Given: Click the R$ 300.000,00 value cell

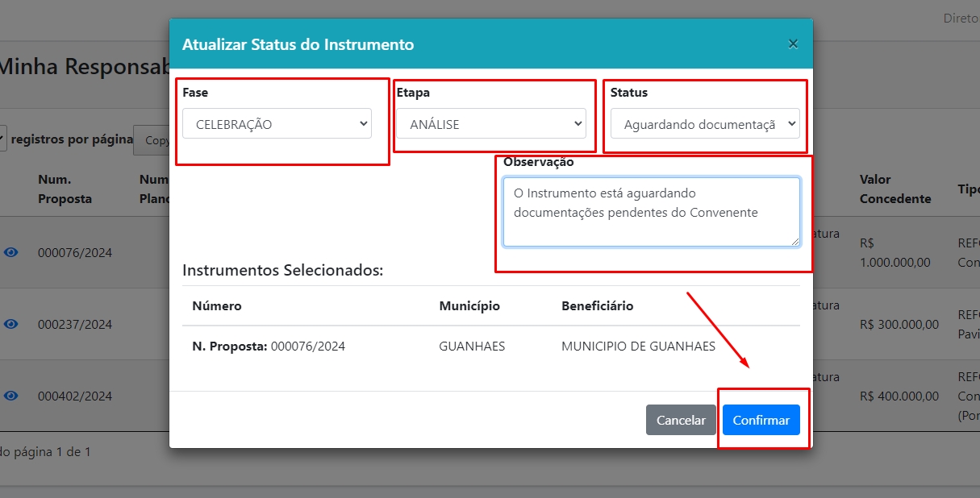Looking at the screenshot, I should (x=899, y=325).
